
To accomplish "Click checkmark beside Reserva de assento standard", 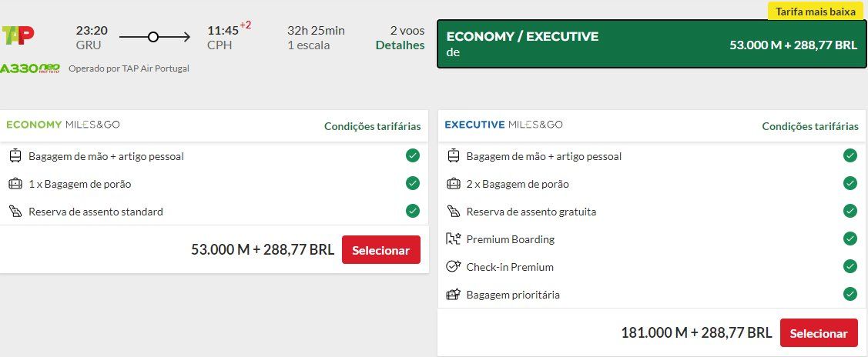I will pyautogui.click(x=413, y=211).
